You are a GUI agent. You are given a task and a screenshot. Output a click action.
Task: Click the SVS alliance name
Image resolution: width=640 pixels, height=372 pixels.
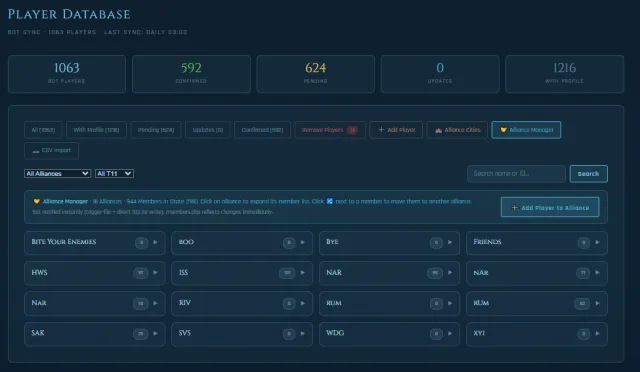tap(184, 333)
